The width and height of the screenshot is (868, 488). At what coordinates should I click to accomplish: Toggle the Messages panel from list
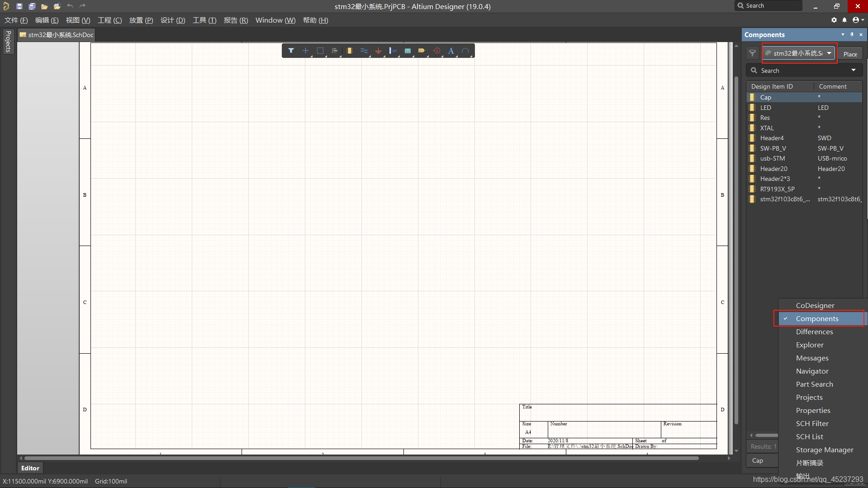[812, 358]
